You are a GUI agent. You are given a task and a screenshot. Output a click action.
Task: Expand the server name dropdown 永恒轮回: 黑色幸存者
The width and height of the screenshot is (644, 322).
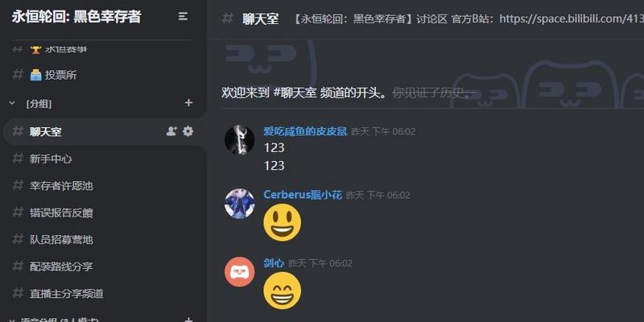pyautogui.click(x=76, y=16)
